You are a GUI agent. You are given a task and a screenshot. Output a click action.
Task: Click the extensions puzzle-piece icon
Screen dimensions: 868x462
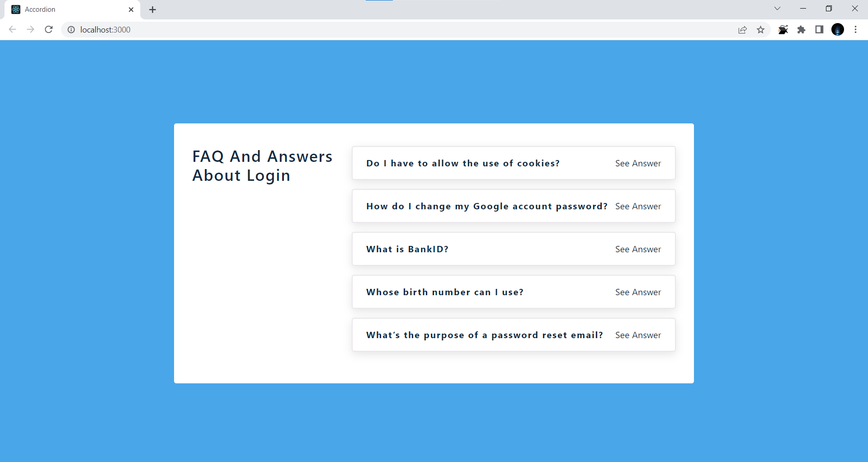[802, 29]
